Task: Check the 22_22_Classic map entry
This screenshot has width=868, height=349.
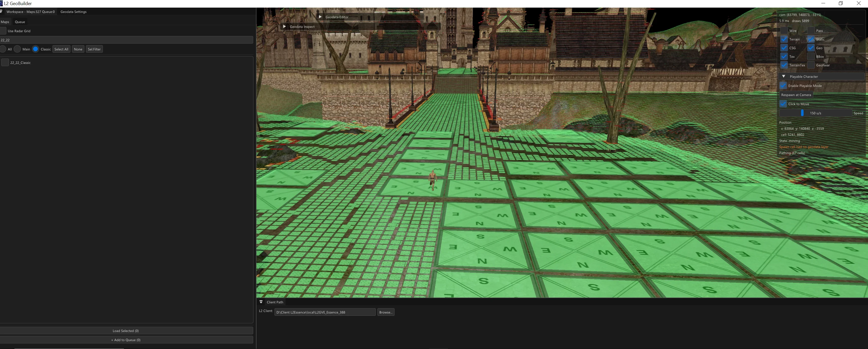Action: (x=5, y=62)
